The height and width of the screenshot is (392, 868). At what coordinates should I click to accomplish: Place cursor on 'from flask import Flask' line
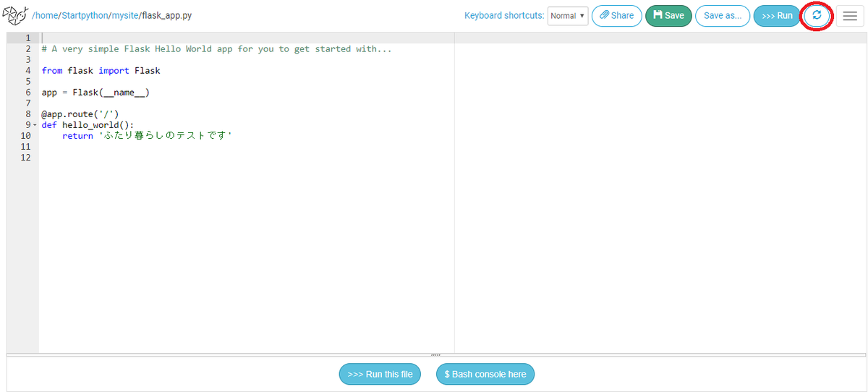[x=101, y=70]
